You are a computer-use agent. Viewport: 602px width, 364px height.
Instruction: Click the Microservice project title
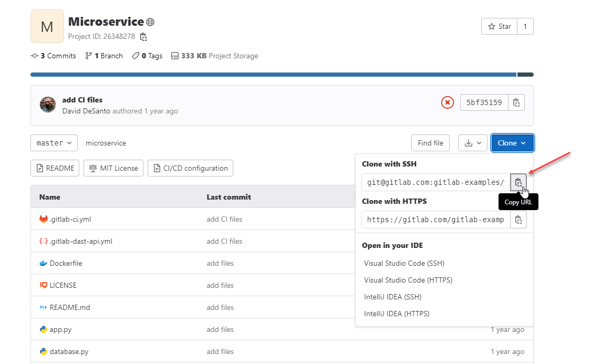tap(106, 22)
